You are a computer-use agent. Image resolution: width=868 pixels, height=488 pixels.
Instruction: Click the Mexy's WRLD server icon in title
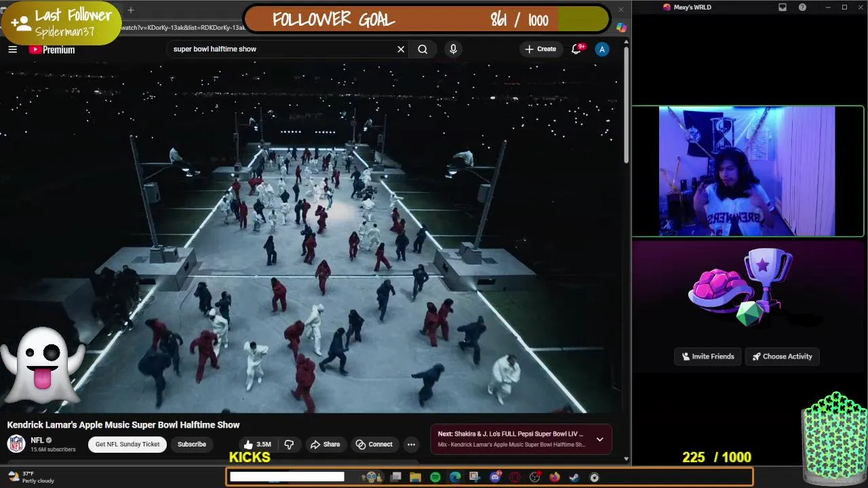click(667, 7)
